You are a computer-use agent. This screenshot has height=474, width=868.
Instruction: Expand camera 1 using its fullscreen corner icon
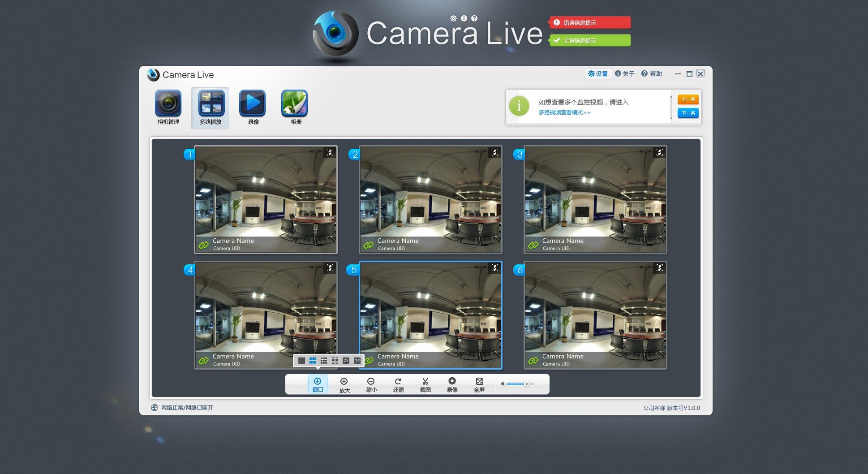(330, 152)
